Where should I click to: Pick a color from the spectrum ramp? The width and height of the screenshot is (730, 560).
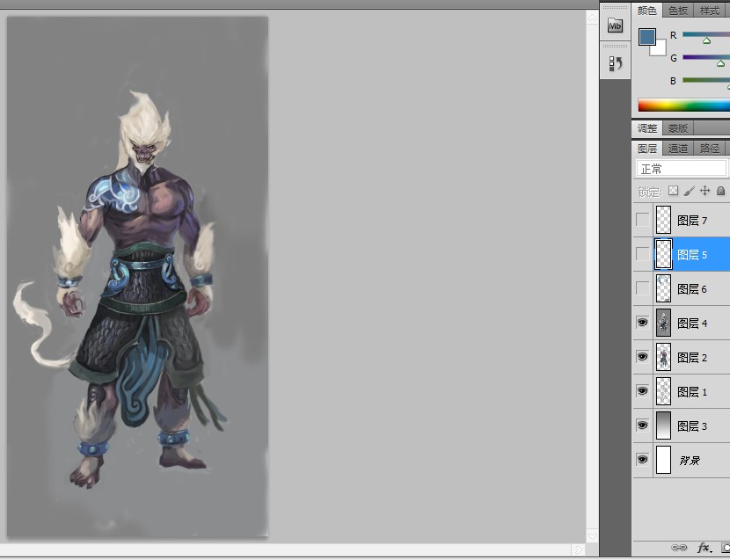click(x=683, y=105)
